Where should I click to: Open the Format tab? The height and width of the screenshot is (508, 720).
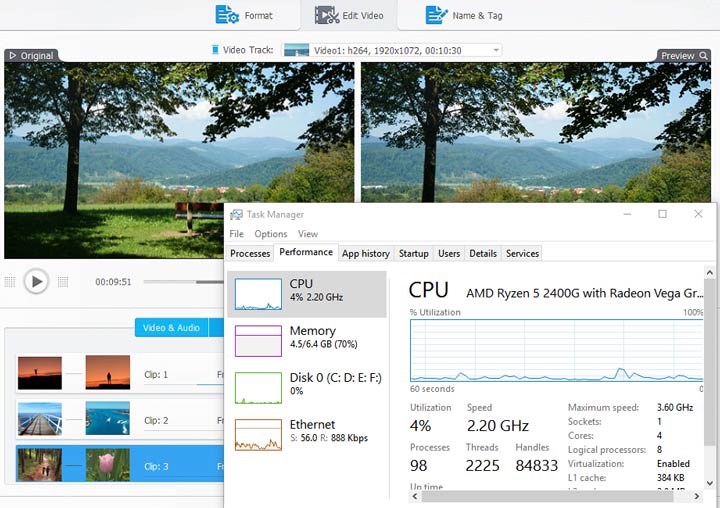point(244,15)
